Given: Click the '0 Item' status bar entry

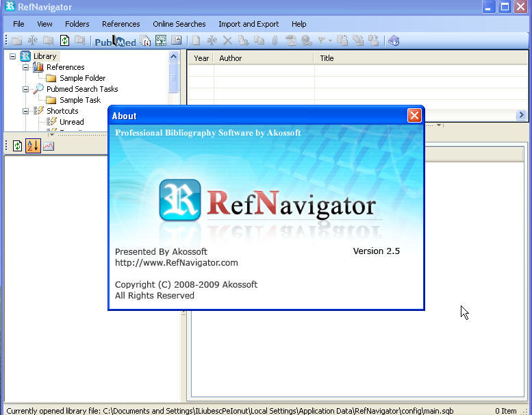Looking at the screenshot, I should [505, 411].
